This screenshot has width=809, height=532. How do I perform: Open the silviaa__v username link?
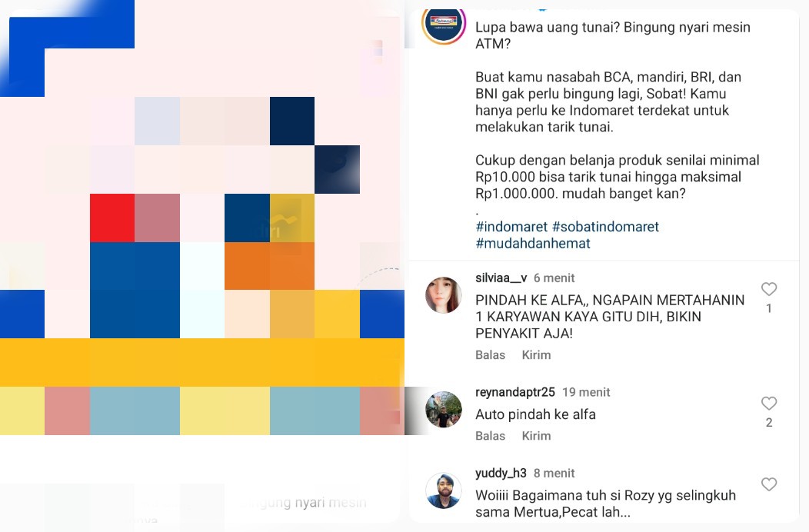tap(501, 278)
